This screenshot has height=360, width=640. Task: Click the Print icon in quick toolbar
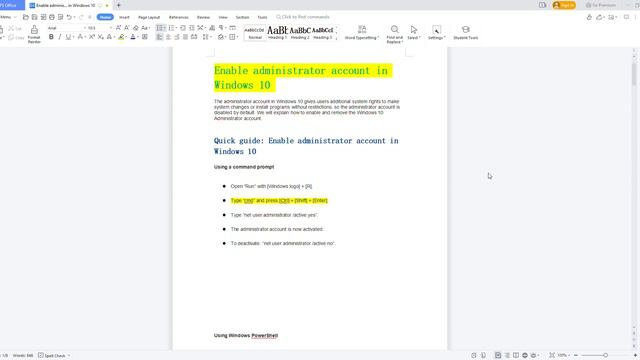52,17
